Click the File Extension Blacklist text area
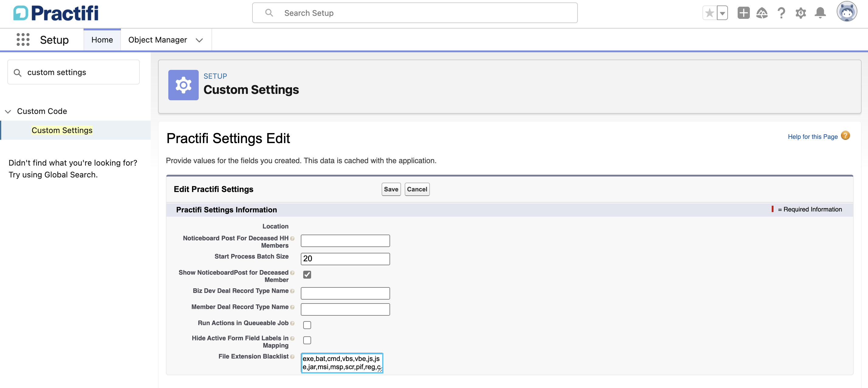 tap(342, 363)
